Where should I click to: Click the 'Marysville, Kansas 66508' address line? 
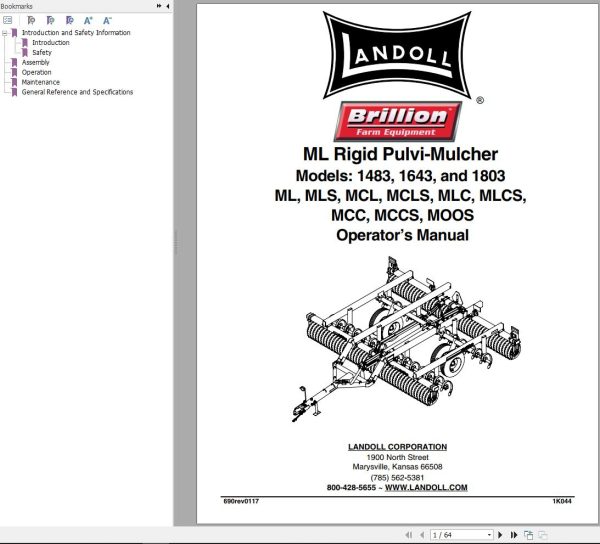point(397,467)
